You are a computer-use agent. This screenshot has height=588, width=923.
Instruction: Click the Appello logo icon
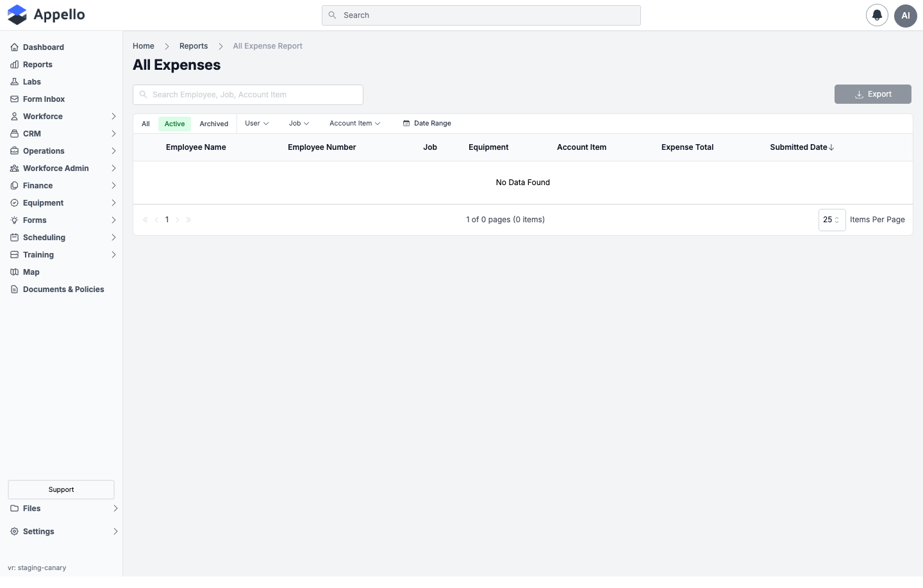tap(17, 15)
